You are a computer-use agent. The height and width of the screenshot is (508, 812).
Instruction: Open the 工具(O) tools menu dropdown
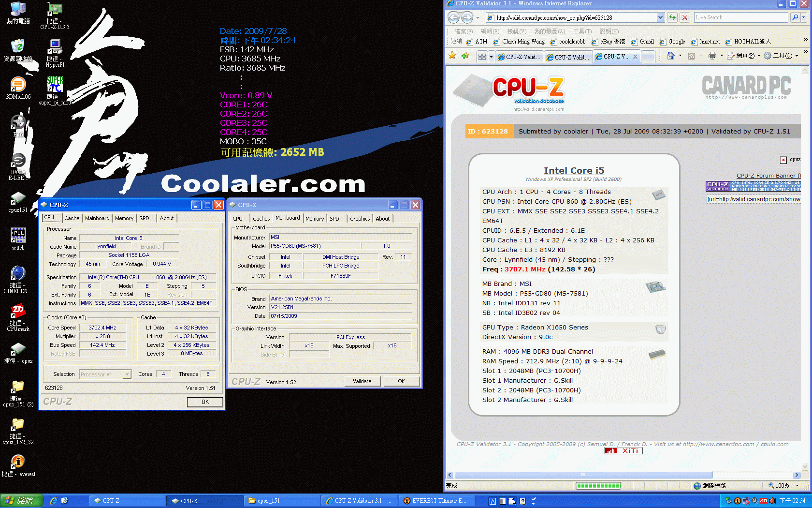(781, 56)
